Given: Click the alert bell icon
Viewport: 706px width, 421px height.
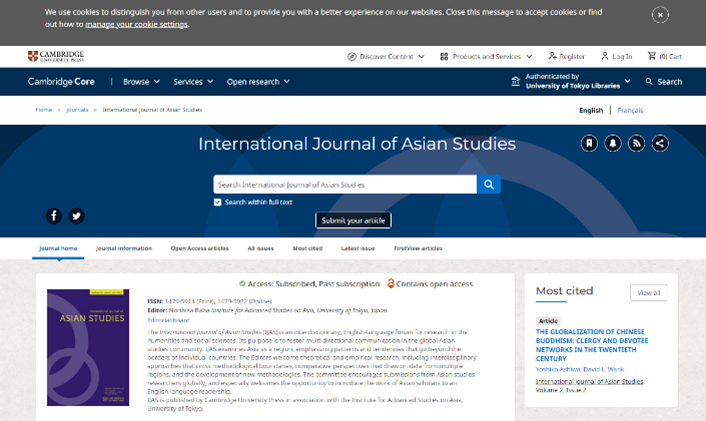Looking at the screenshot, I should [x=613, y=143].
